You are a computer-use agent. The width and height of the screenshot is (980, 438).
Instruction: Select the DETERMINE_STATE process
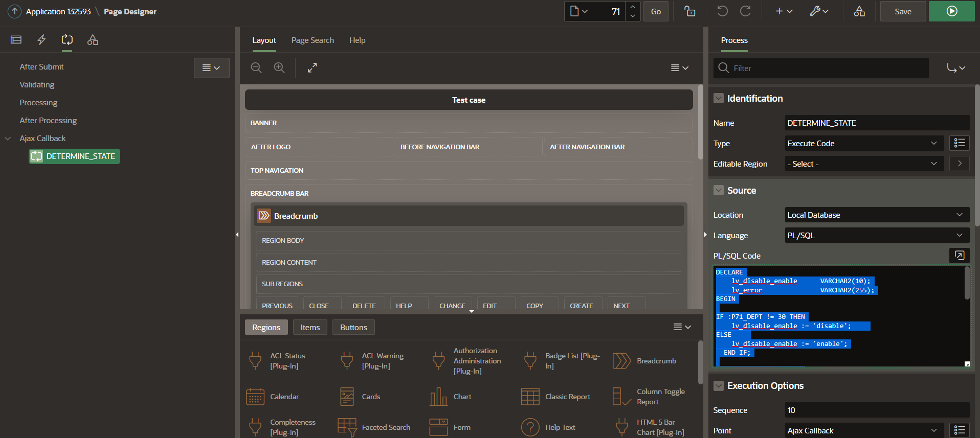[x=75, y=156]
